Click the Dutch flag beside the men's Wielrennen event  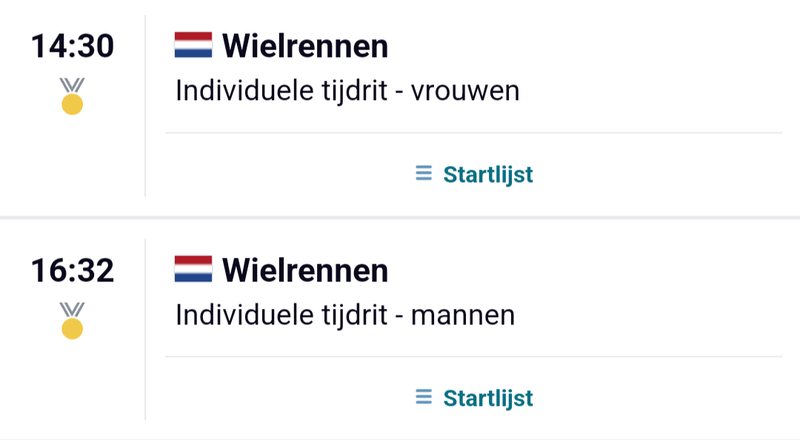coord(193,270)
